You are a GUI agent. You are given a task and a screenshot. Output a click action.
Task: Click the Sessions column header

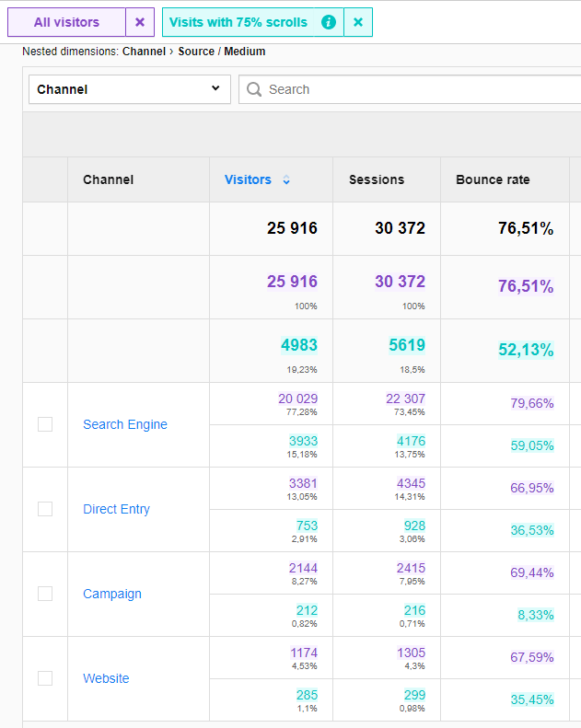tap(376, 179)
